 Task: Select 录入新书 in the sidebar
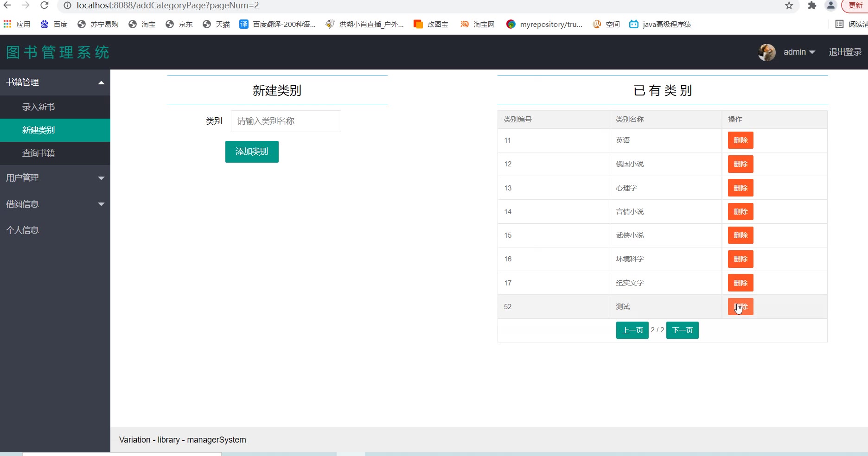tap(38, 107)
